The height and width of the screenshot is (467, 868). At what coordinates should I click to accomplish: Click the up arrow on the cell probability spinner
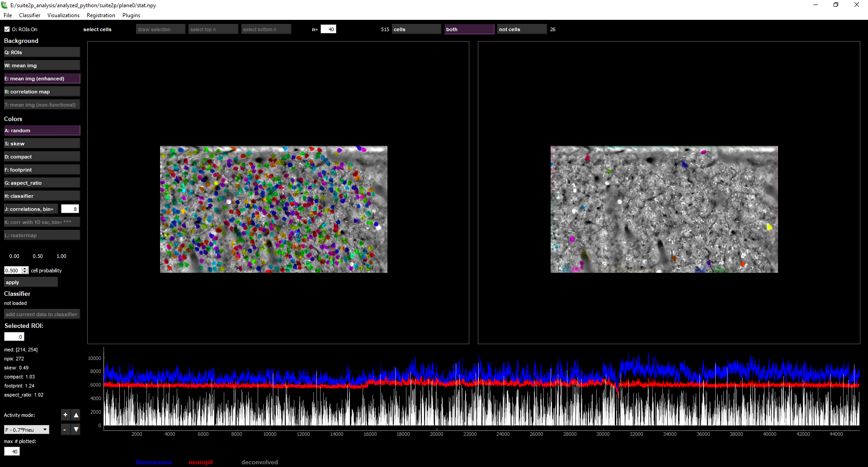point(25,268)
